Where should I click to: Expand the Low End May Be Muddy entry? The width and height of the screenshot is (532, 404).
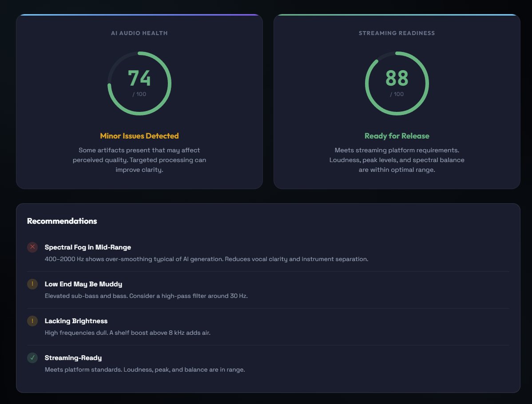point(82,284)
